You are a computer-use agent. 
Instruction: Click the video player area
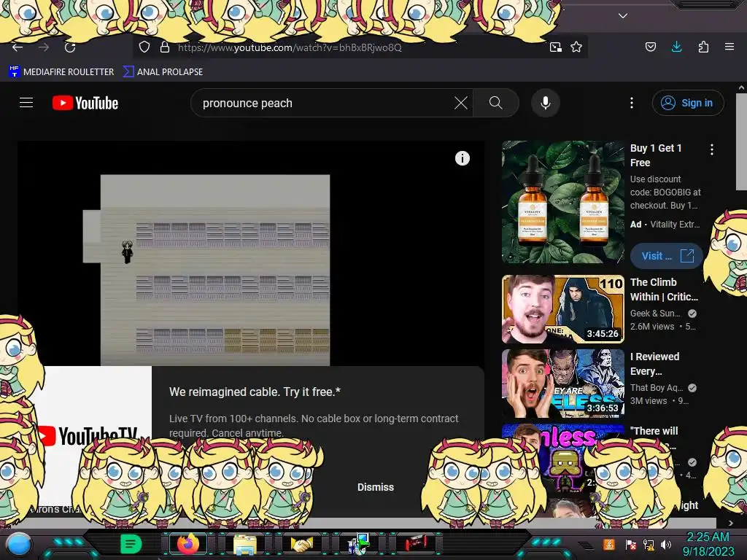[x=251, y=253]
